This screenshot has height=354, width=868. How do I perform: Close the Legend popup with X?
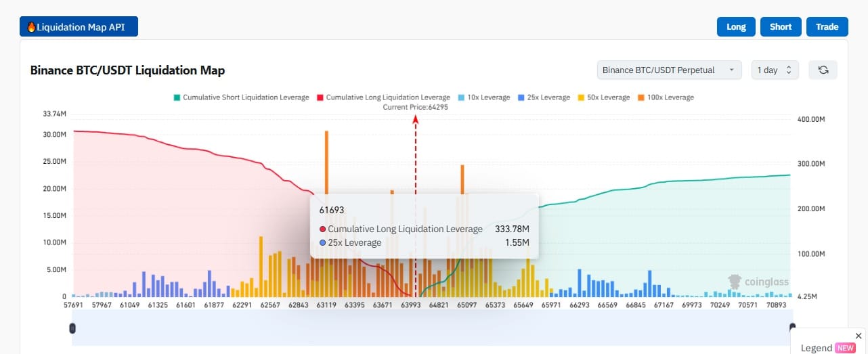click(859, 336)
